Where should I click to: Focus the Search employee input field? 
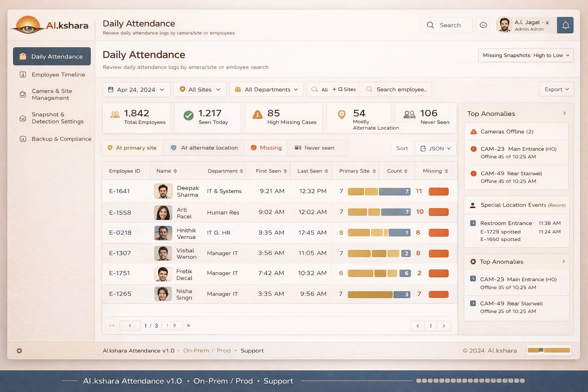(x=397, y=90)
